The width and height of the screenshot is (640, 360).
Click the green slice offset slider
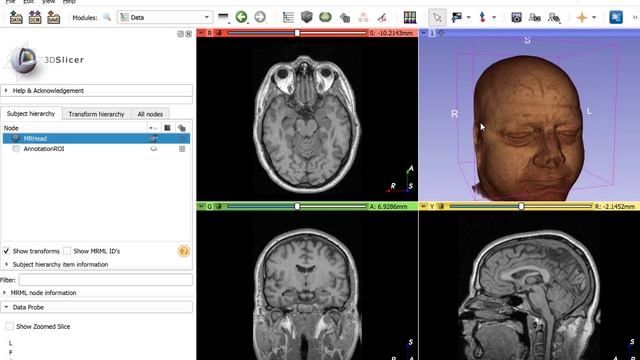coord(297,207)
